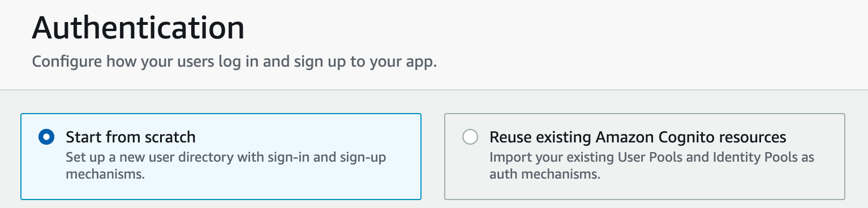Click the 'Start from scratch' option title
Viewport: 868px width, 208px height.
tap(131, 137)
